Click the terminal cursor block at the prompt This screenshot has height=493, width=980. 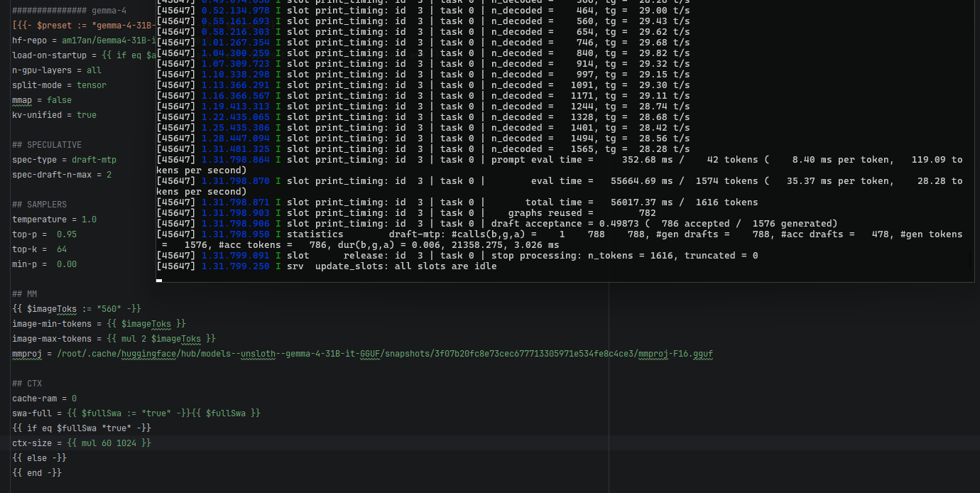pyautogui.click(x=159, y=281)
